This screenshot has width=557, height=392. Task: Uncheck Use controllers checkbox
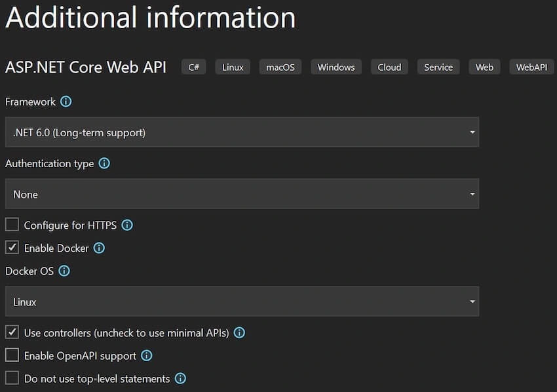tap(12, 332)
